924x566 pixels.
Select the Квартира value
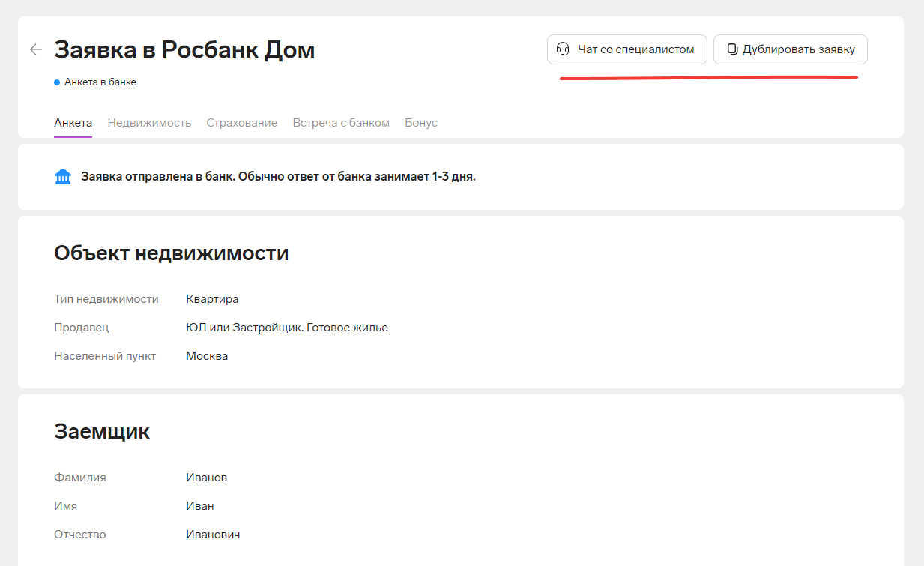click(212, 299)
